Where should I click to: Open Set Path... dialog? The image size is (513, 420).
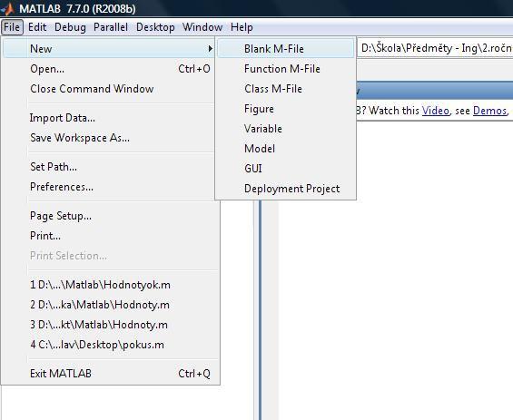(x=109, y=167)
